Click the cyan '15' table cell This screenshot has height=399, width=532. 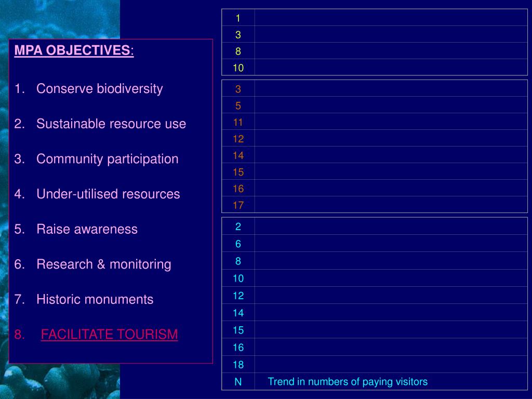238,330
